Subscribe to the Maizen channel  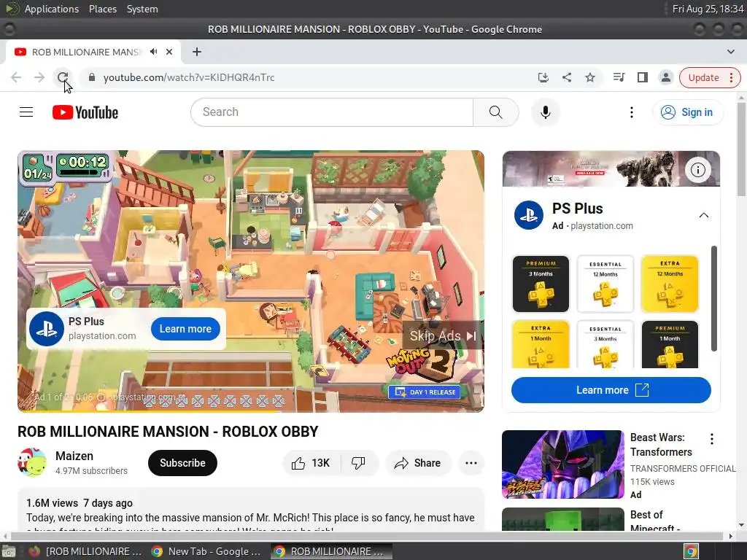click(182, 463)
